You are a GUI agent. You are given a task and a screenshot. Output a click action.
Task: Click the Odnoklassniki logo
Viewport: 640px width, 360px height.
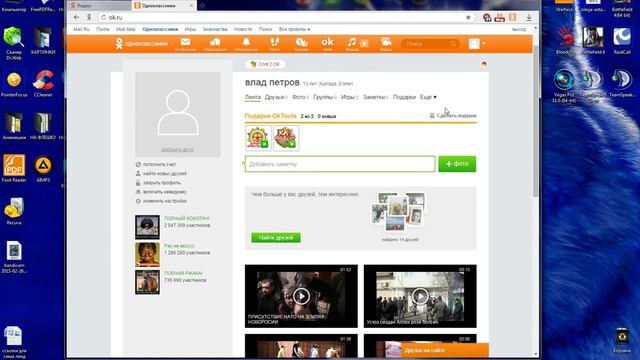pos(142,44)
